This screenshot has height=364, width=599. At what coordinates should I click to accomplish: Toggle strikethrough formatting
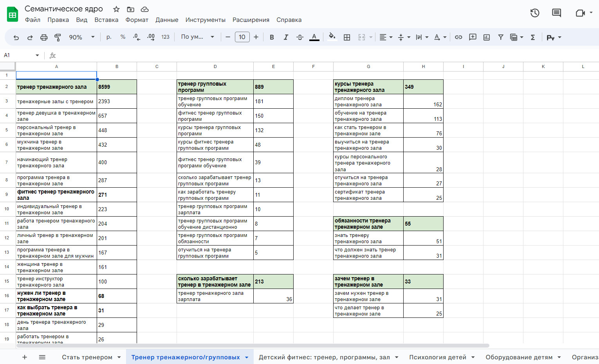tap(300, 37)
